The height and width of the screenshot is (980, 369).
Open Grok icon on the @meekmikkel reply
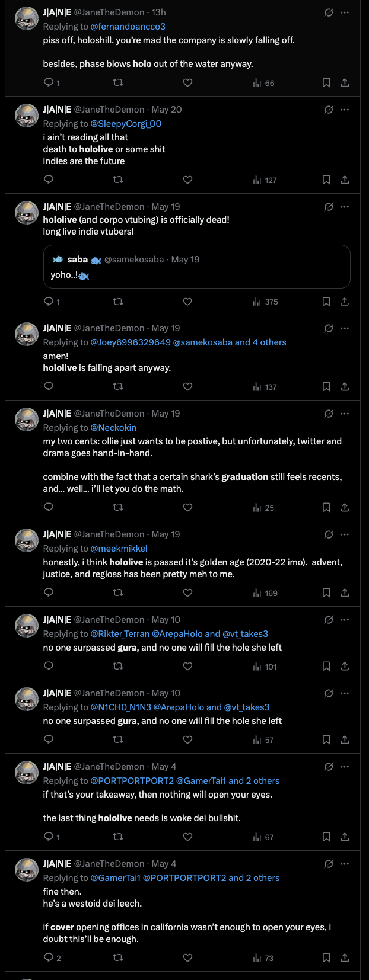[x=328, y=534]
